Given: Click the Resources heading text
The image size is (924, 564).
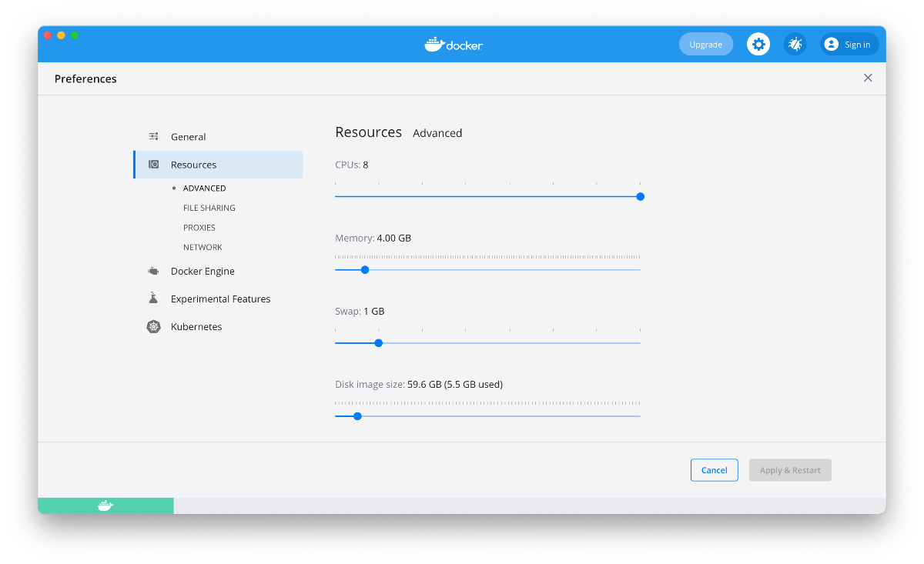Looking at the screenshot, I should coord(369,132).
